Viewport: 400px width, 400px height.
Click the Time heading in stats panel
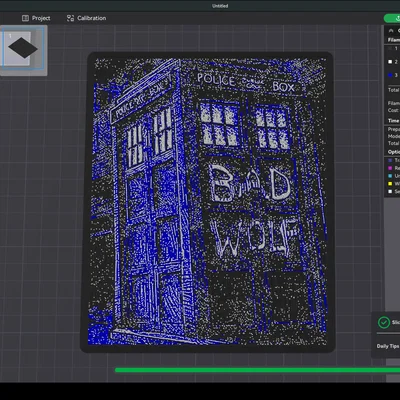click(393, 121)
